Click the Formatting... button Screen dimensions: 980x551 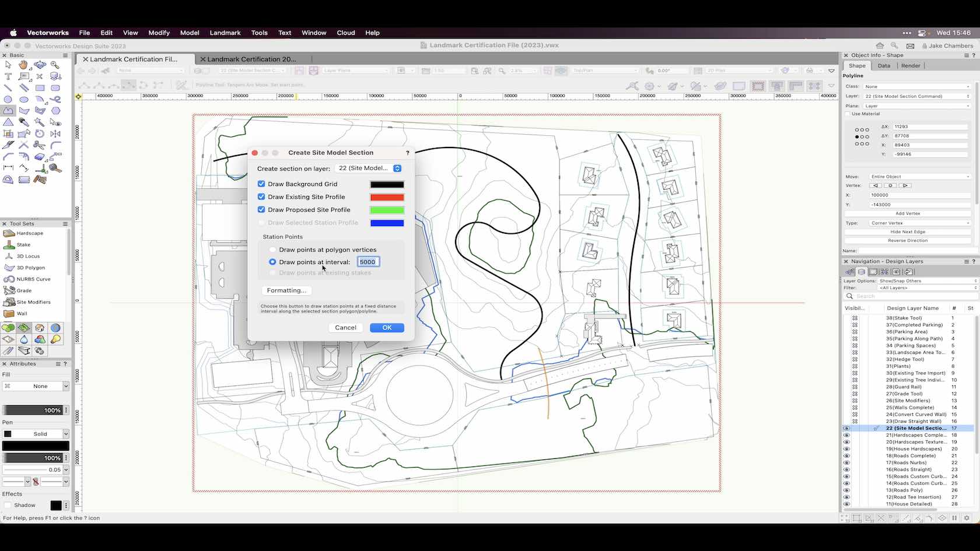coord(286,290)
